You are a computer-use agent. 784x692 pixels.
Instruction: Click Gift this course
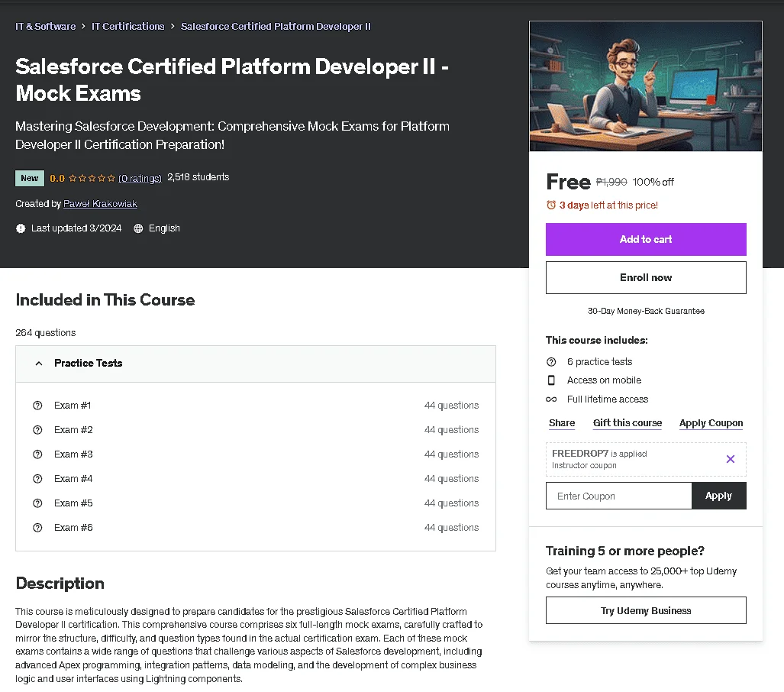(627, 423)
